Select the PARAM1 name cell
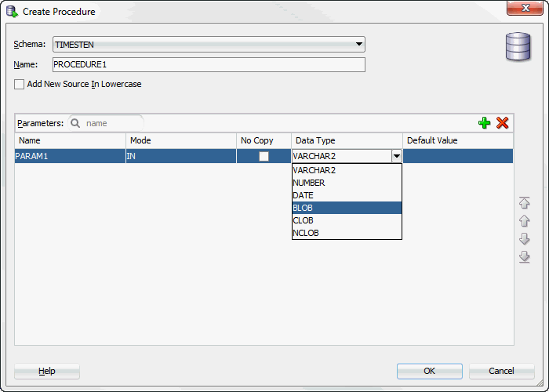The image size is (549, 392). coord(70,156)
